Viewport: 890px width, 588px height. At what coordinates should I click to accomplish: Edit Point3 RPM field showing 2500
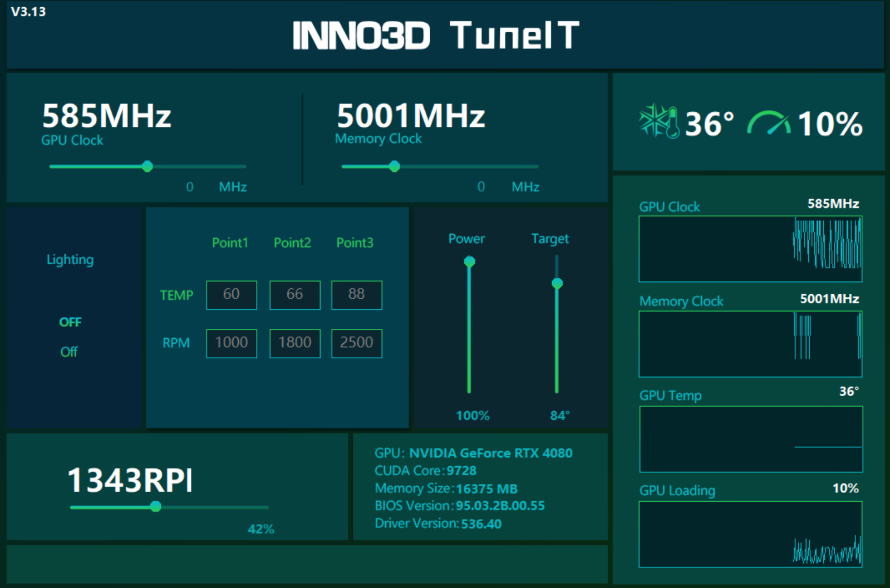[357, 343]
